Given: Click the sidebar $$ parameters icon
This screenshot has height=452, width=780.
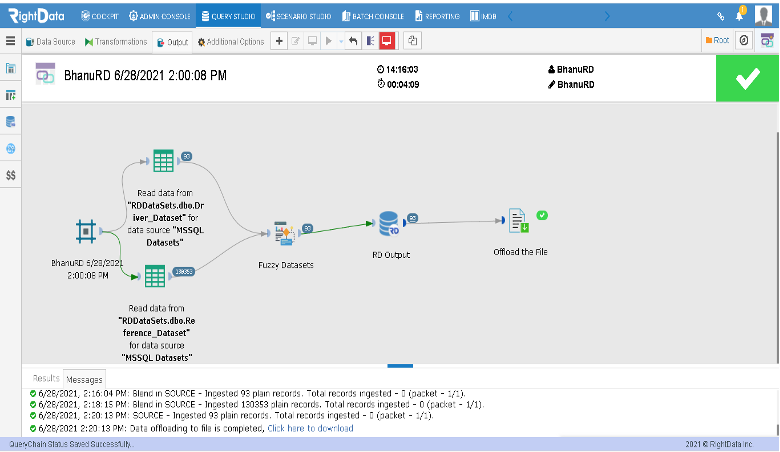Looking at the screenshot, I should [10, 175].
